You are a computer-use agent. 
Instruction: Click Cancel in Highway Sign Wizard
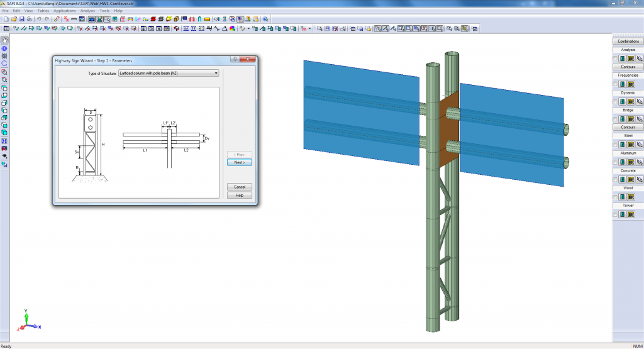tap(240, 187)
